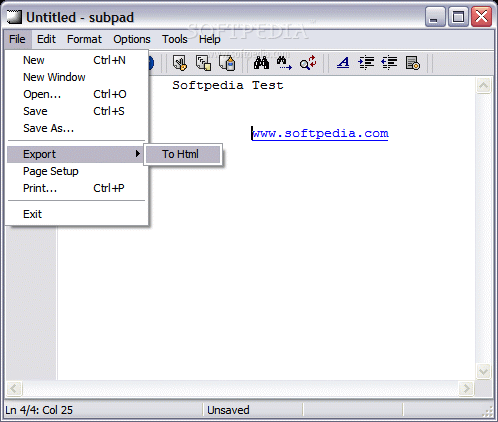Click the Replace magnifier icon
This screenshot has height=422, width=498.
[x=308, y=63]
